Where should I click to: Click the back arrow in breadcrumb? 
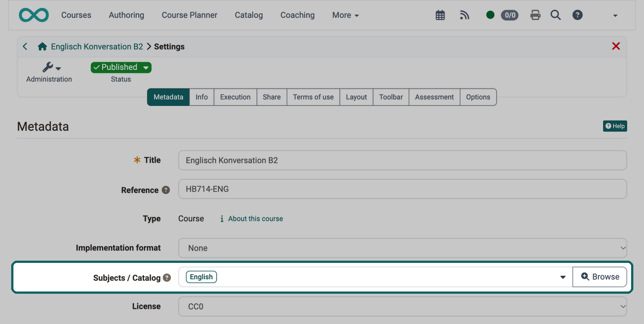(25, 47)
